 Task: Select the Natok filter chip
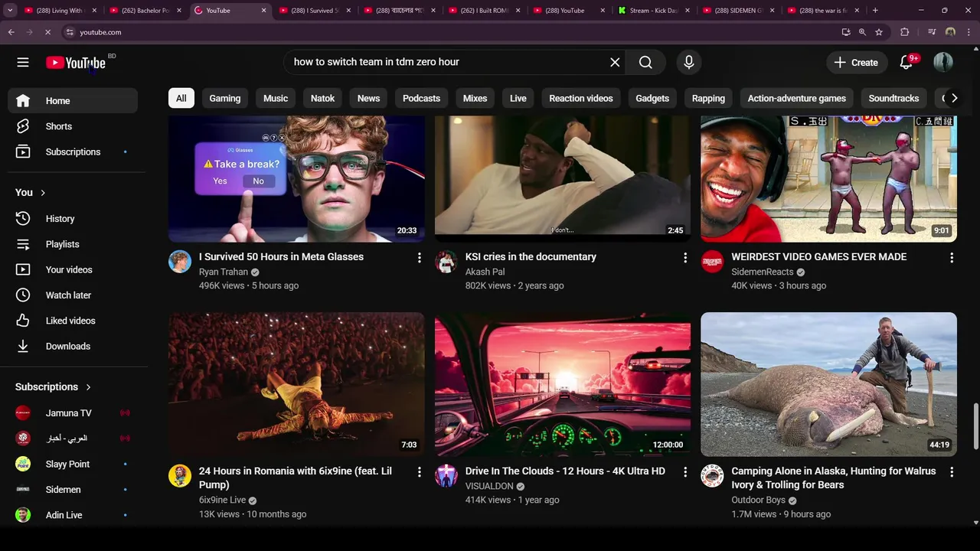click(x=322, y=98)
